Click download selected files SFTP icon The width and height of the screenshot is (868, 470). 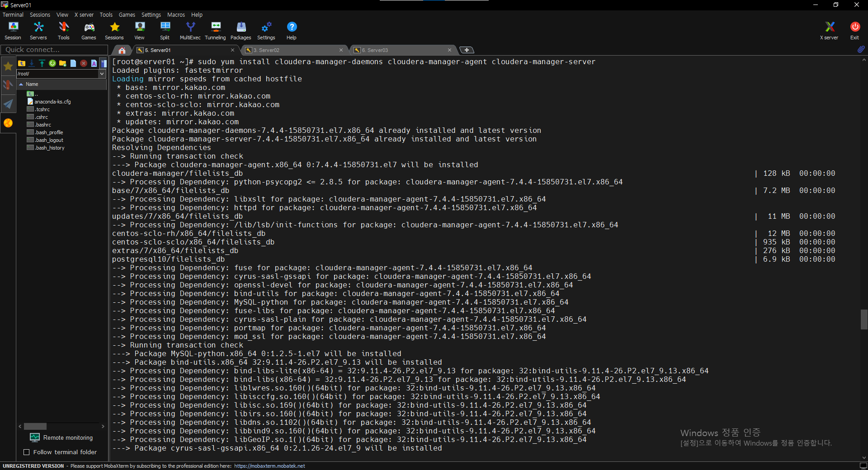(32, 63)
